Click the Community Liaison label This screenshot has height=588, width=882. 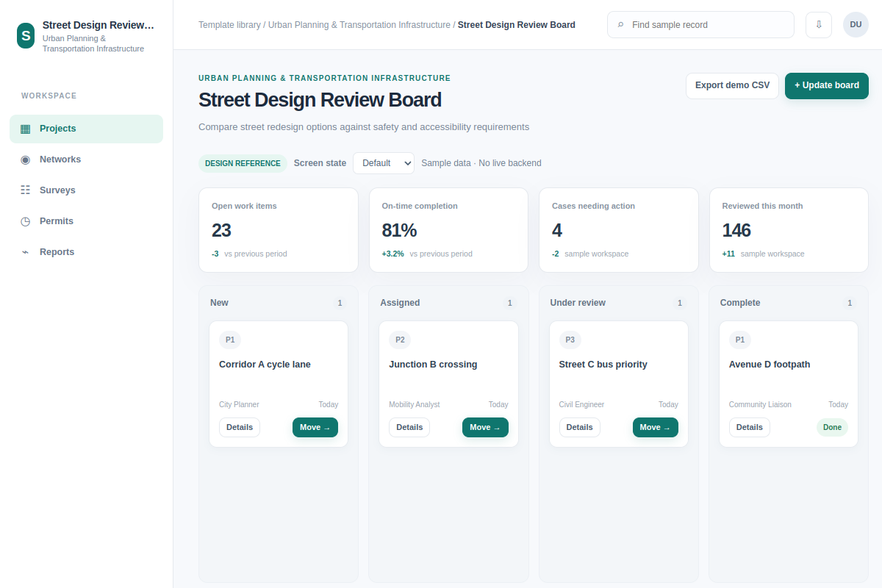[x=760, y=404]
